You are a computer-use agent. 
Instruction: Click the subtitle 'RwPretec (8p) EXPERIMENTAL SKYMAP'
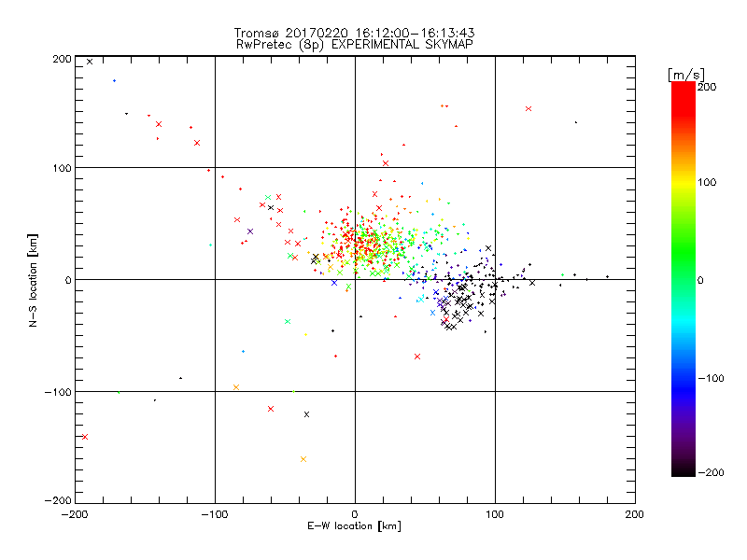tap(354, 44)
